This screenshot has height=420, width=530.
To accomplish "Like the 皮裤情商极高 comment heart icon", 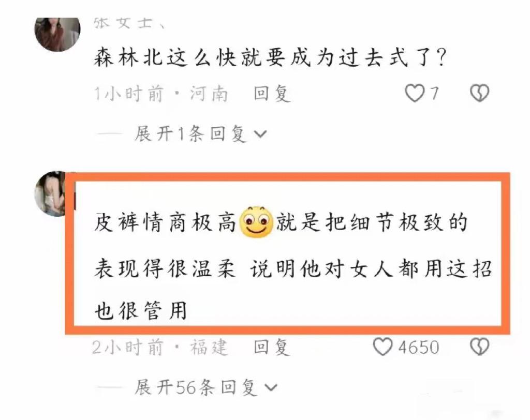I will pyautogui.click(x=382, y=347).
